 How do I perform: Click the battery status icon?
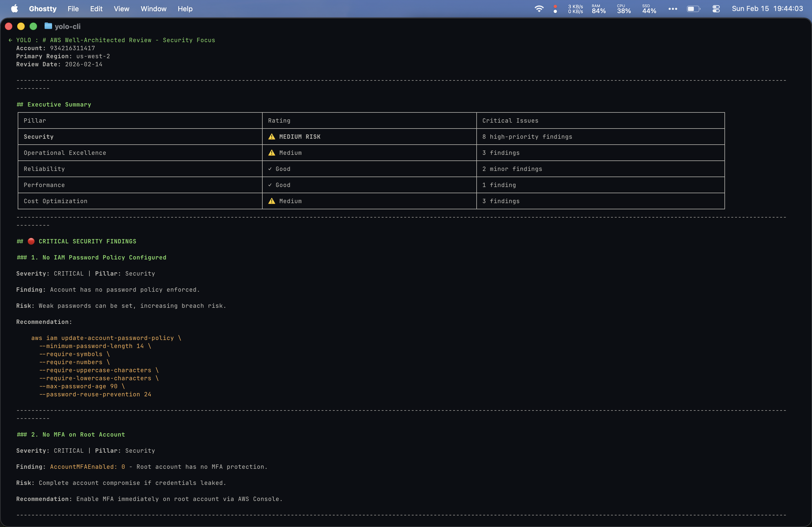pyautogui.click(x=693, y=9)
